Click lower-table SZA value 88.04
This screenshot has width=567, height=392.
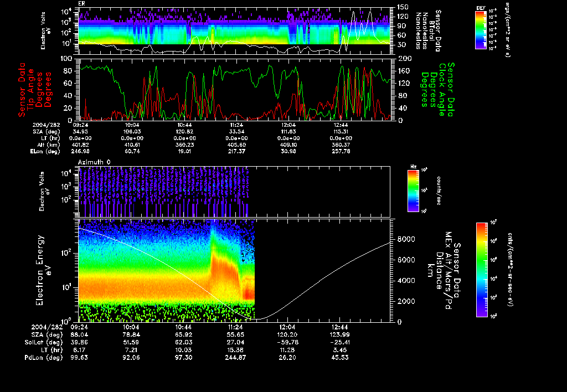coord(80,334)
